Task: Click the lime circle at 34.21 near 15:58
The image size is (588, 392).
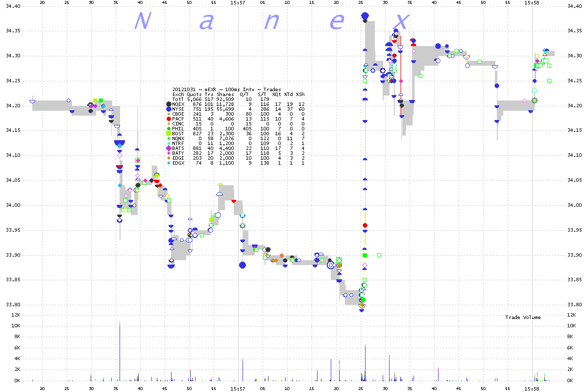Action: coord(535,100)
